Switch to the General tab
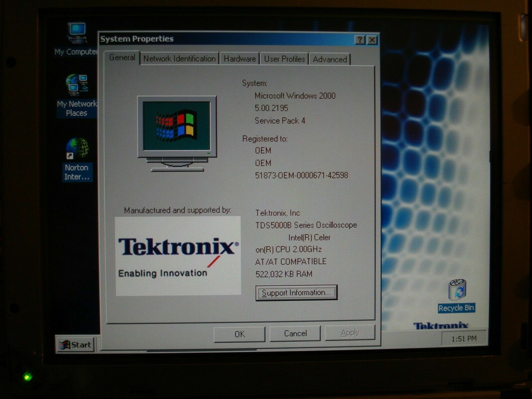 (122, 58)
